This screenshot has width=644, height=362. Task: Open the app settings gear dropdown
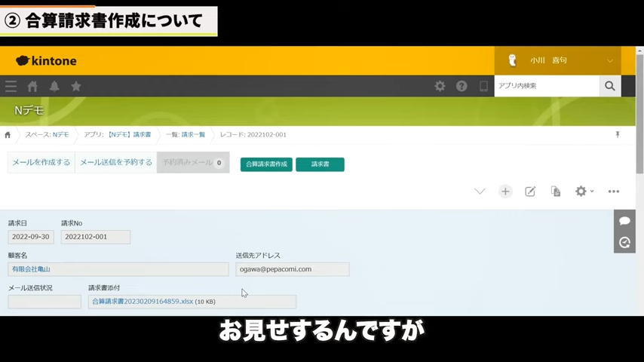tap(584, 192)
